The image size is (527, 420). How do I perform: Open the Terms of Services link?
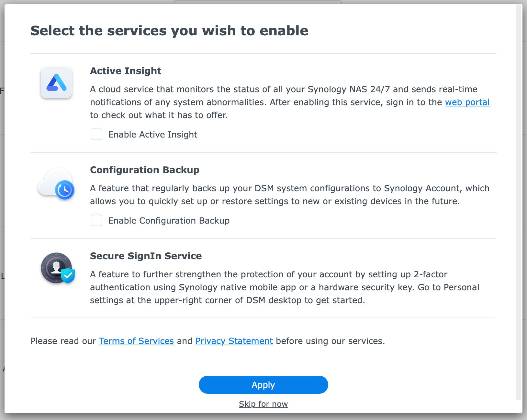(136, 341)
